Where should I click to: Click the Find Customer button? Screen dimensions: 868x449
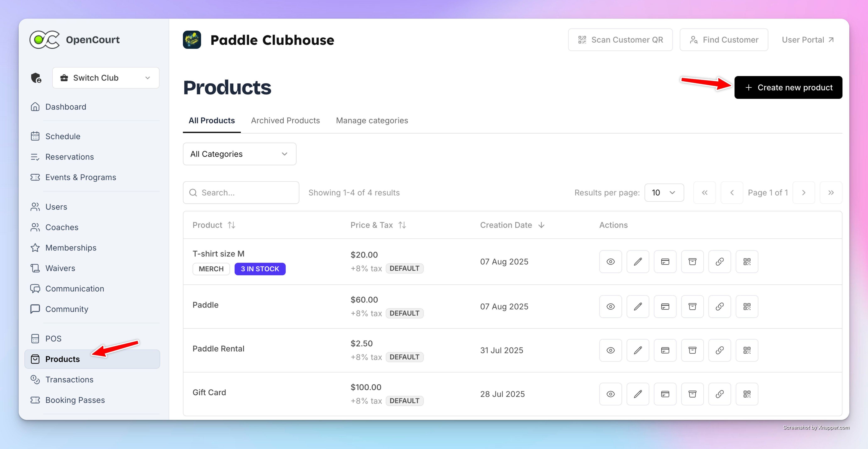point(724,40)
